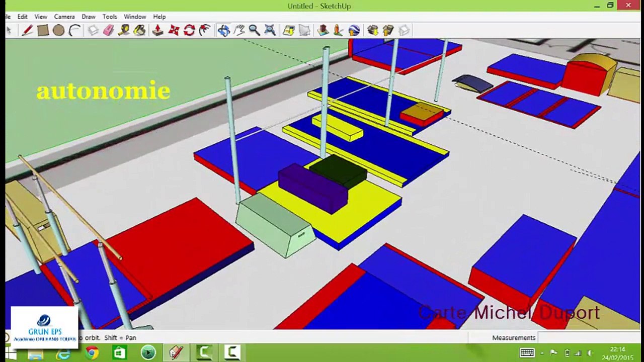Choose the Rectangle drawing tool
The image size is (644, 362).
pos(43,31)
